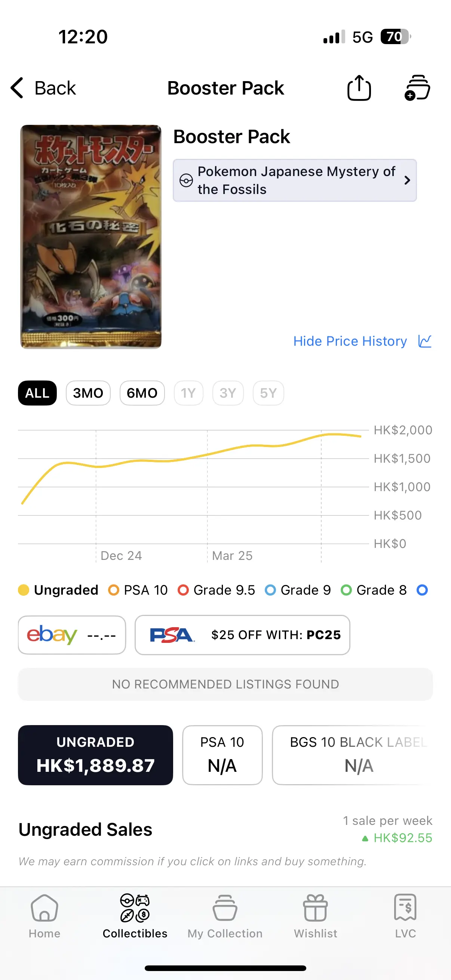Viewport: 451px width, 980px height.
Task: Open Pokemon Japanese Mystery of the Fossils set
Action: (x=295, y=180)
